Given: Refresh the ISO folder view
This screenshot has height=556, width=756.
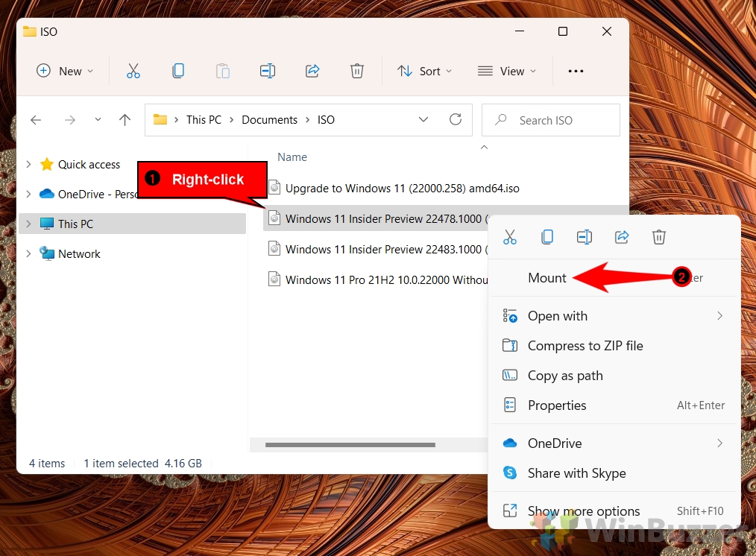Looking at the screenshot, I should pos(456,119).
